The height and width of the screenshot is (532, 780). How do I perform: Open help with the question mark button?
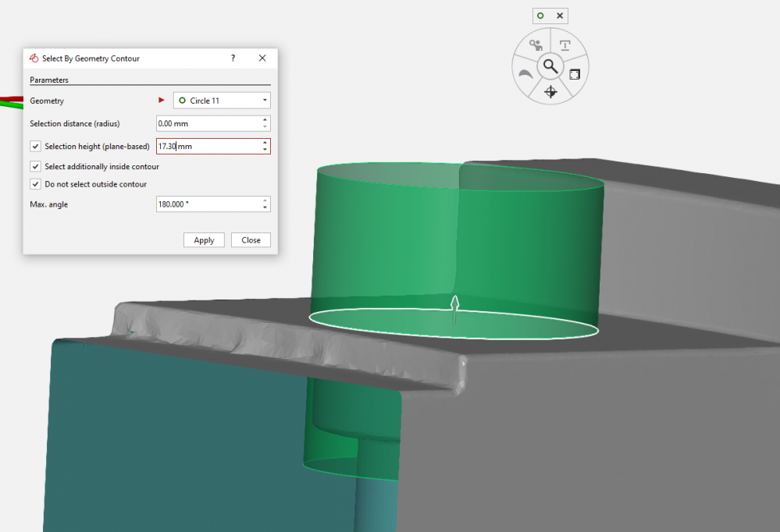(x=233, y=59)
